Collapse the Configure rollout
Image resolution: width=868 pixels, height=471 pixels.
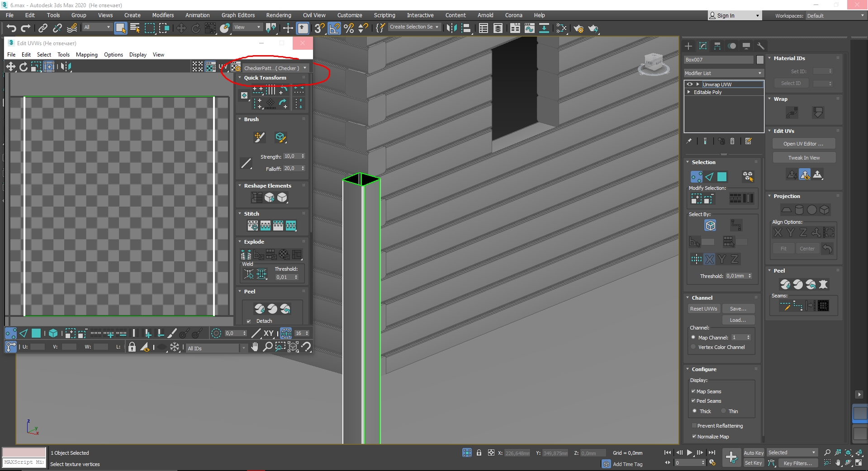click(688, 369)
